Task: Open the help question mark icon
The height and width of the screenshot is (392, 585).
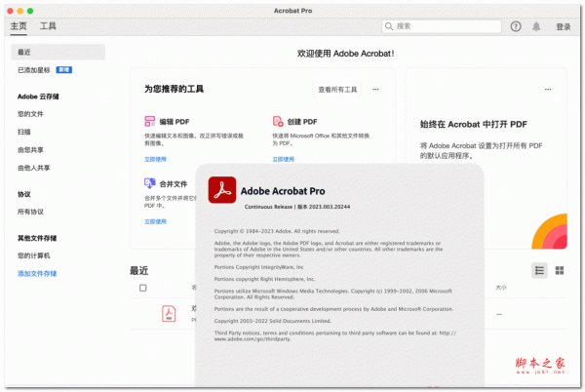Action: (x=516, y=26)
